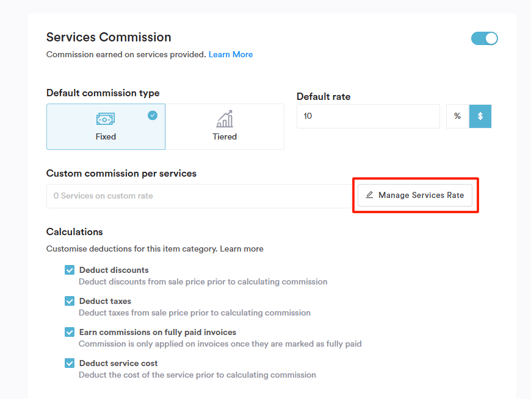Click 'Deduct taxes from sale price' description
531x399 pixels.
click(194, 313)
